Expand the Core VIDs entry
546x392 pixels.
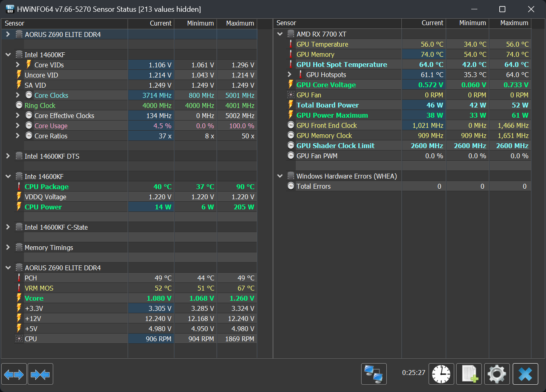tap(17, 65)
